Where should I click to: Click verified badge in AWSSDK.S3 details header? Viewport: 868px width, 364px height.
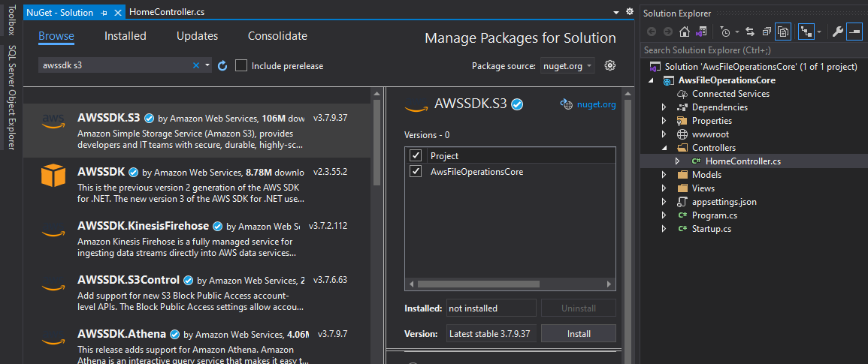518,104
